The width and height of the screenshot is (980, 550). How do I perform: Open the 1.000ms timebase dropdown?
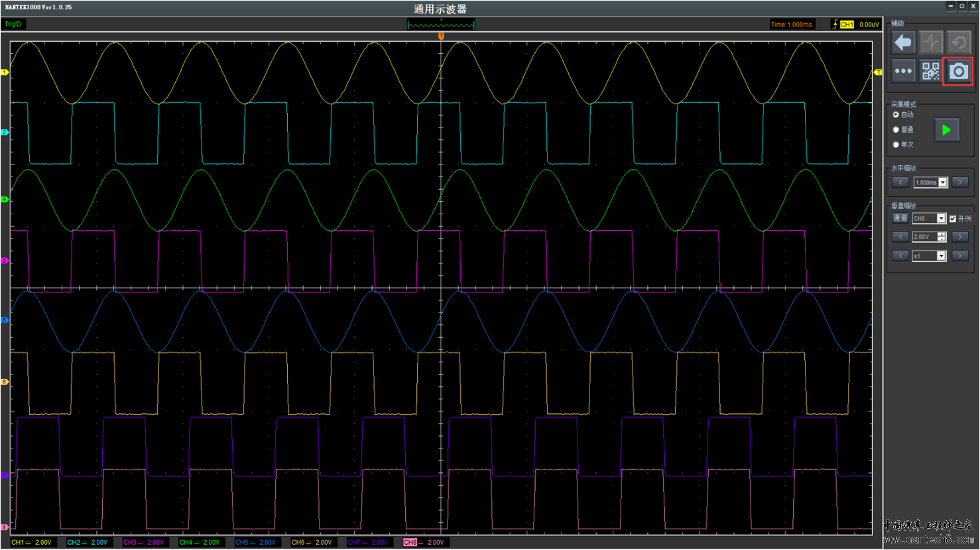pyautogui.click(x=931, y=182)
